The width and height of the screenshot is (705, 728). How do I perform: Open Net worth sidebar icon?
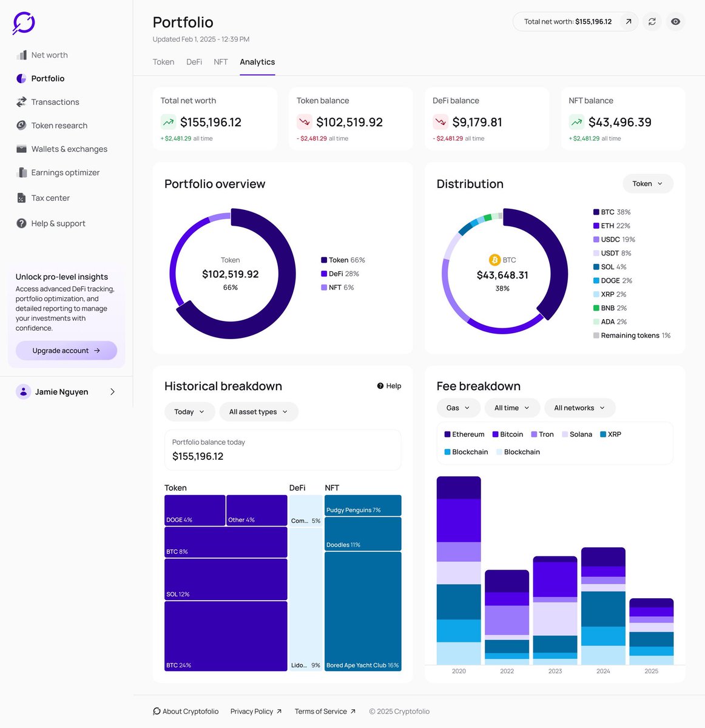point(22,55)
